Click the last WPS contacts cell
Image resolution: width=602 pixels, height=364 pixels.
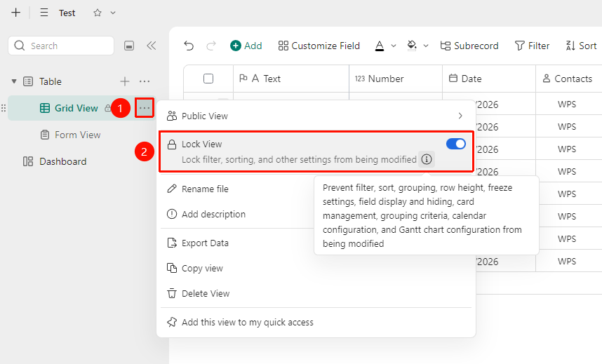pyautogui.click(x=568, y=261)
